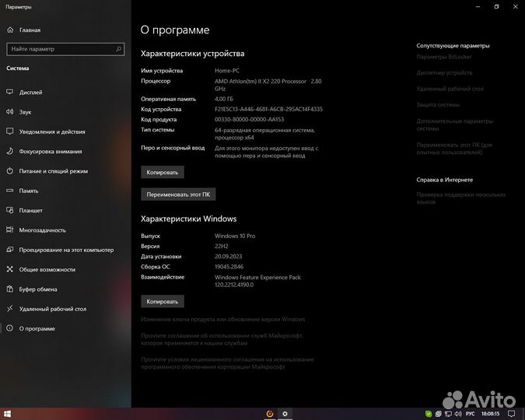This screenshot has height=420, width=525.
Task: Click the round grey tray icon
Action: [x=439, y=414]
